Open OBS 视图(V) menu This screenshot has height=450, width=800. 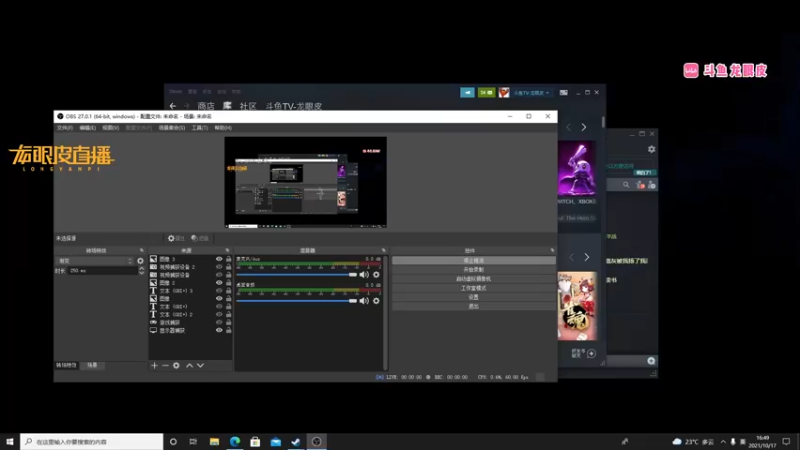tap(110, 128)
